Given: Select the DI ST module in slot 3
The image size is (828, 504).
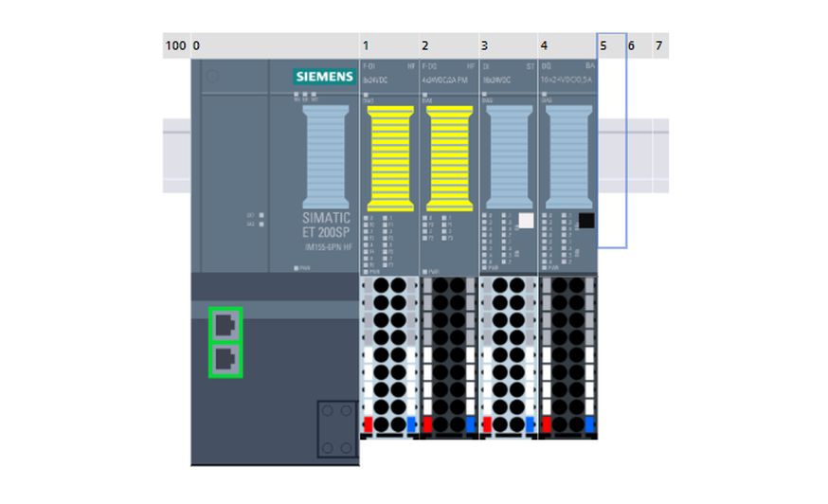Looking at the screenshot, I should click(509, 167).
